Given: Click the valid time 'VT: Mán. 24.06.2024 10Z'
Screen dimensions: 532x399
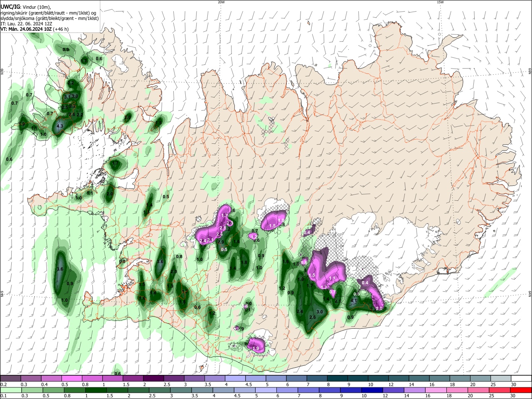Looking at the screenshot, I should click(x=26, y=30).
